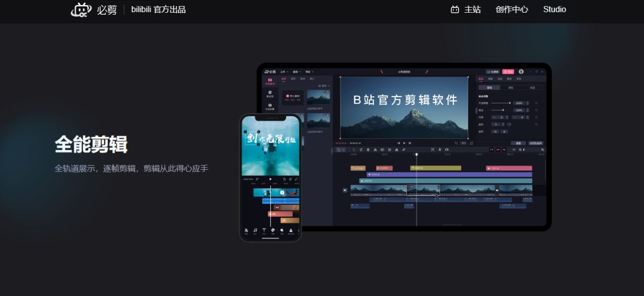The image size is (644, 296).
Task: Click the fullscreen icon on the phone editor
Action: [296, 179]
